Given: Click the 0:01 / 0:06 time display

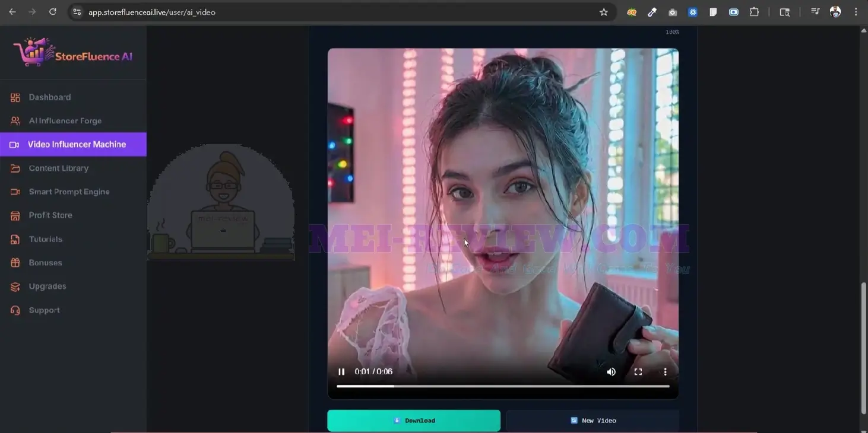Looking at the screenshot, I should pos(373,372).
